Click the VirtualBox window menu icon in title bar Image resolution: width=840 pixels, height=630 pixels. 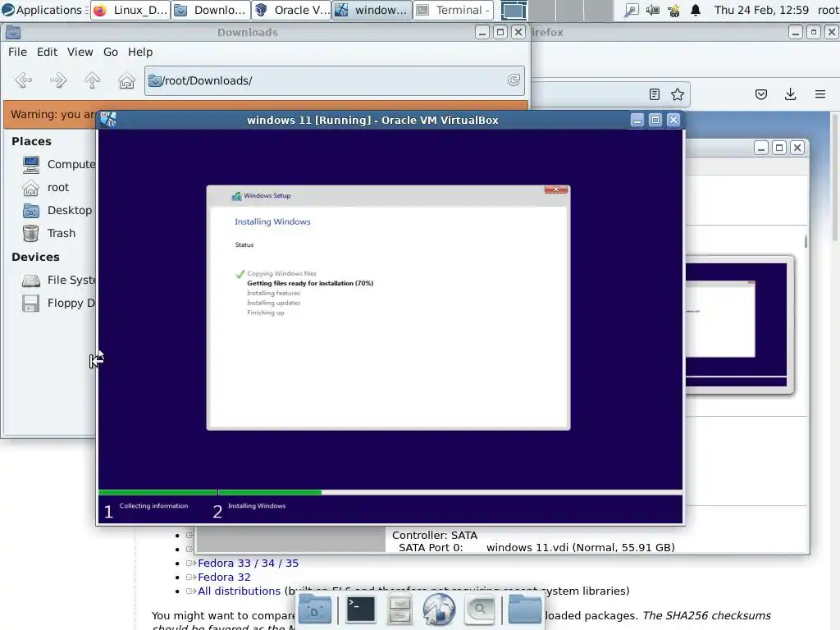pyautogui.click(x=108, y=120)
